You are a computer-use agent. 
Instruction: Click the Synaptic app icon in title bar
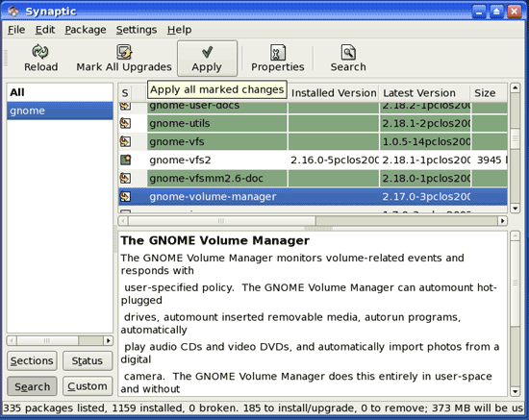click(x=13, y=12)
